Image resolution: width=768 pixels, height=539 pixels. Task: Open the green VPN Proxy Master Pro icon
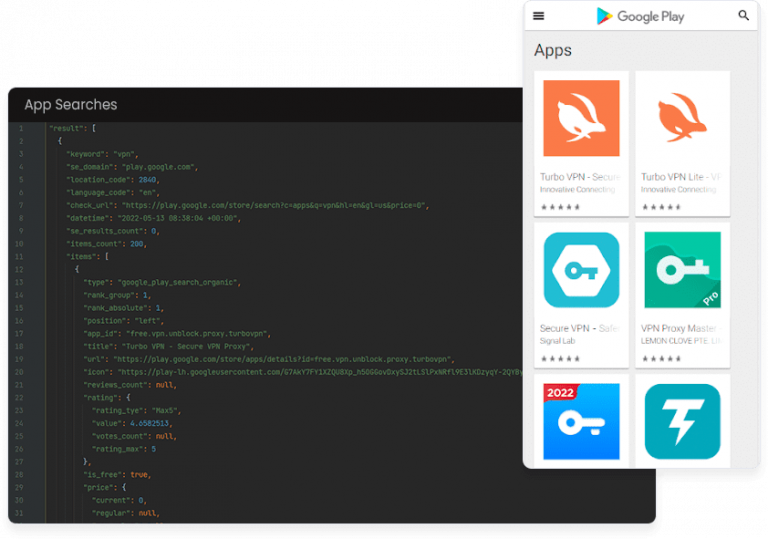[x=682, y=270]
